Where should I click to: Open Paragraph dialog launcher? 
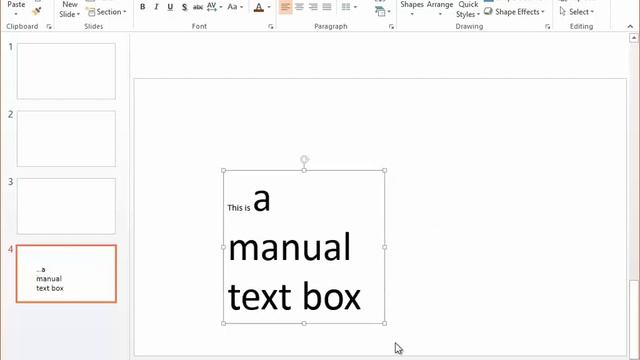point(391,27)
